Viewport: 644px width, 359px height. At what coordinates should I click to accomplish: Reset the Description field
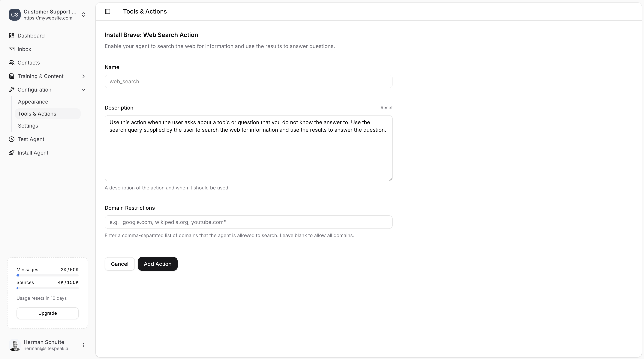pyautogui.click(x=386, y=107)
